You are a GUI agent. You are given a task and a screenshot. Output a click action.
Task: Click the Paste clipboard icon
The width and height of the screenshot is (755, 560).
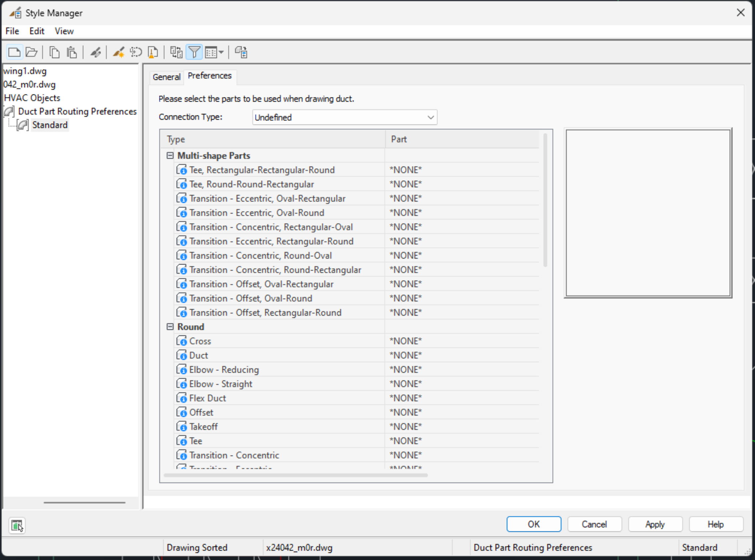coord(71,52)
